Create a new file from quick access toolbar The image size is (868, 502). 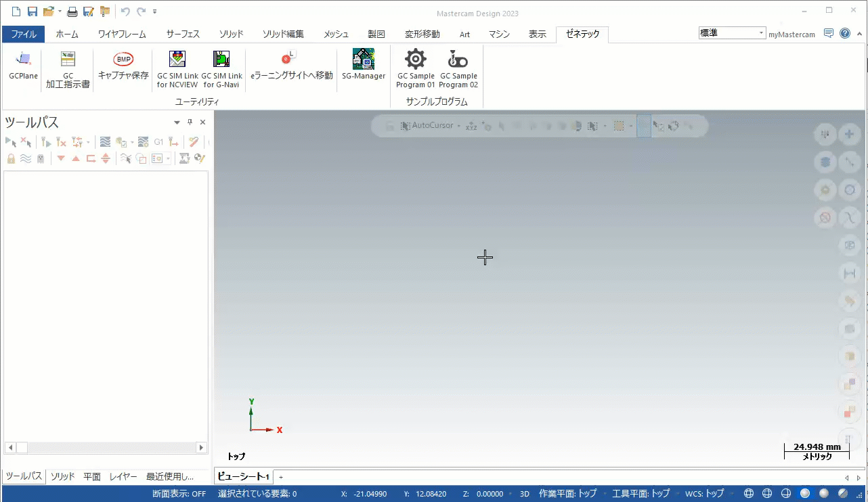pyautogui.click(x=17, y=12)
